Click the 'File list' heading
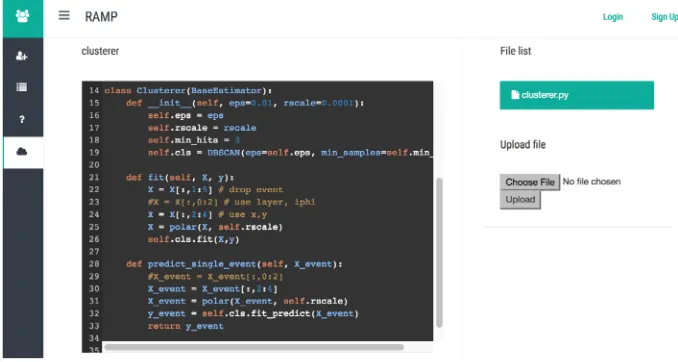This screenshot has height=362, width=678. 515,51
